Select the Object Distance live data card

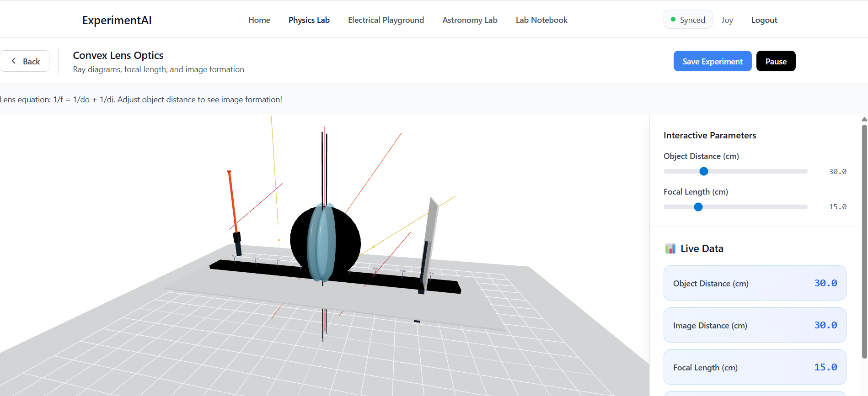[x=755, y=283]
